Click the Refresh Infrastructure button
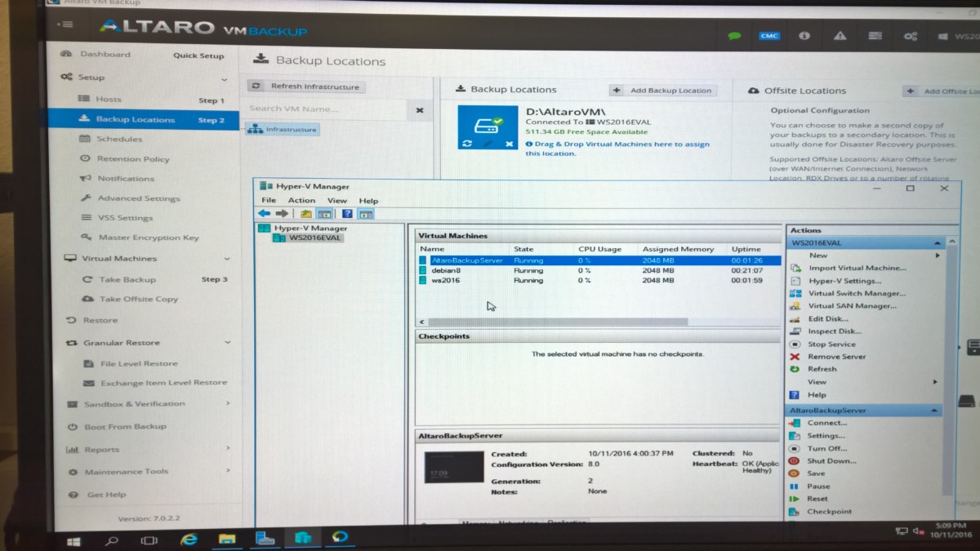This screenshot has width=980, height=551. 306,87
